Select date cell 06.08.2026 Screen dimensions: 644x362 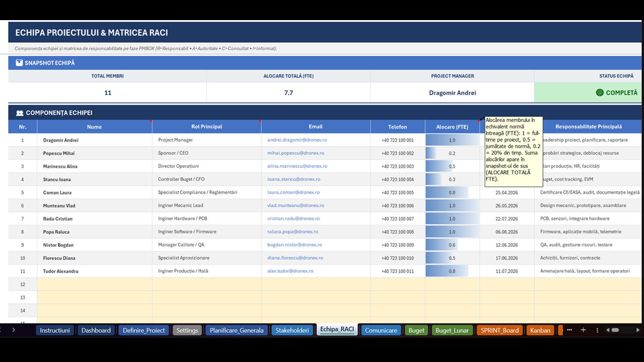[507, 232]
